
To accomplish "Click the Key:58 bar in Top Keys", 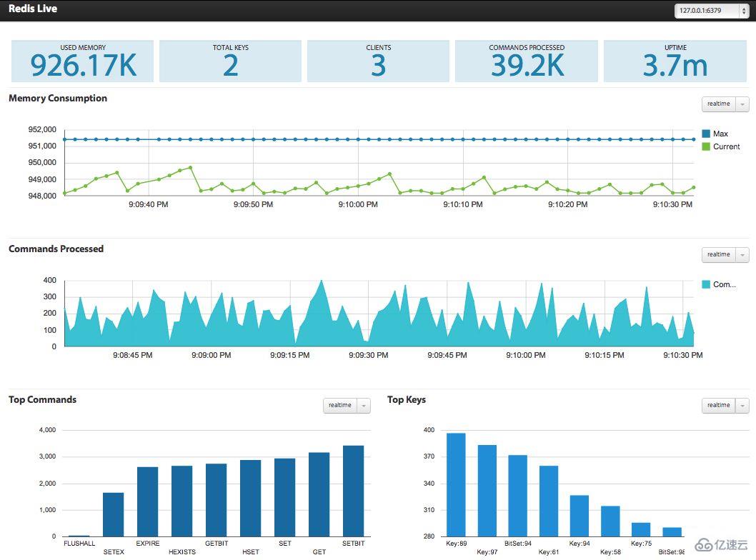I will 610,521.
